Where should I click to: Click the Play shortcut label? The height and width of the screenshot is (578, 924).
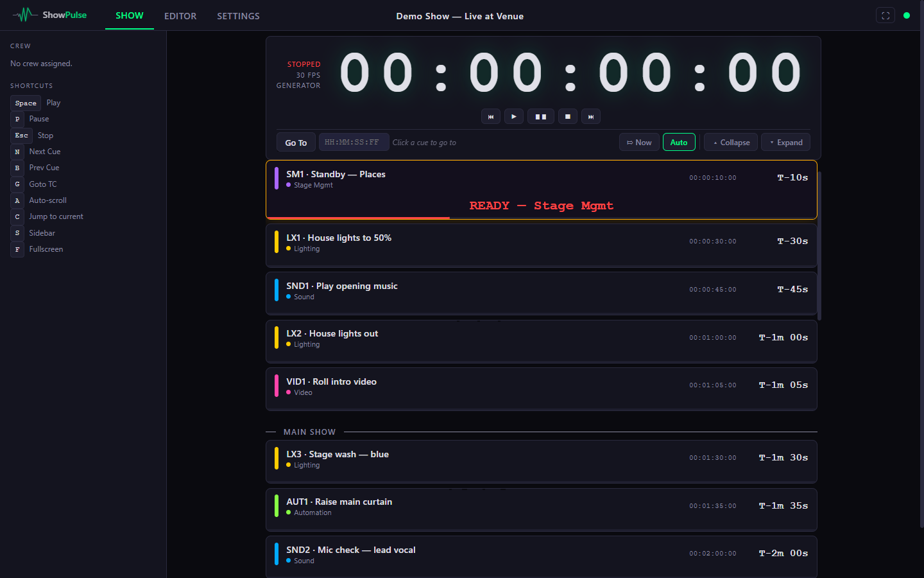click(x=53, y=103)
